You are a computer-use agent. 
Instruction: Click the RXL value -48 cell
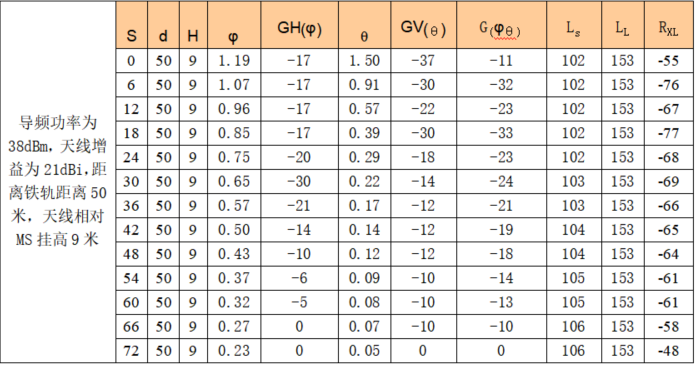point(669,351)
